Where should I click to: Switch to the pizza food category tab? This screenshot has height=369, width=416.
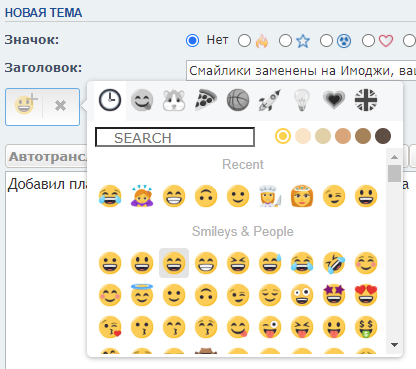[206, 100]
